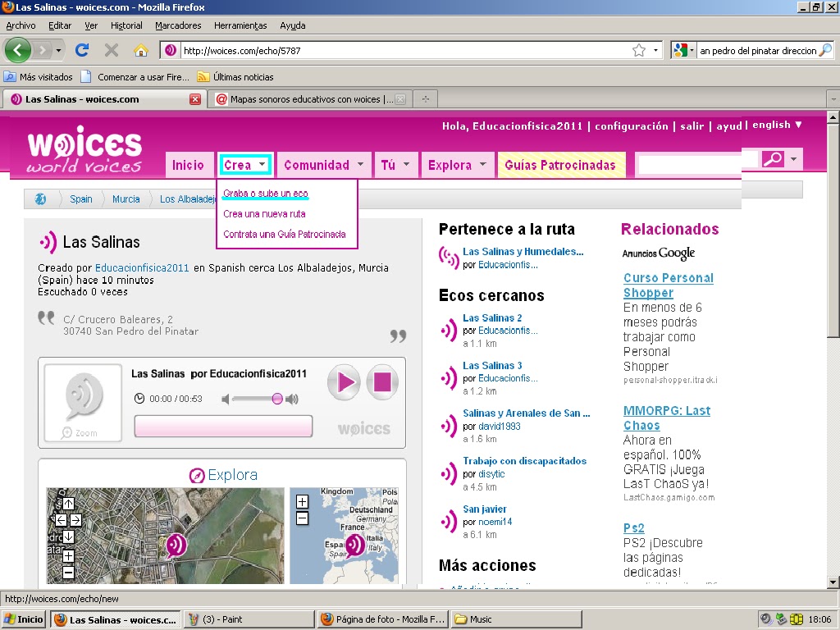The width and height of the screenshot is (840, 630).
Task: Adjust the echo volume slider knob
Action: click(x=277, y=399)
